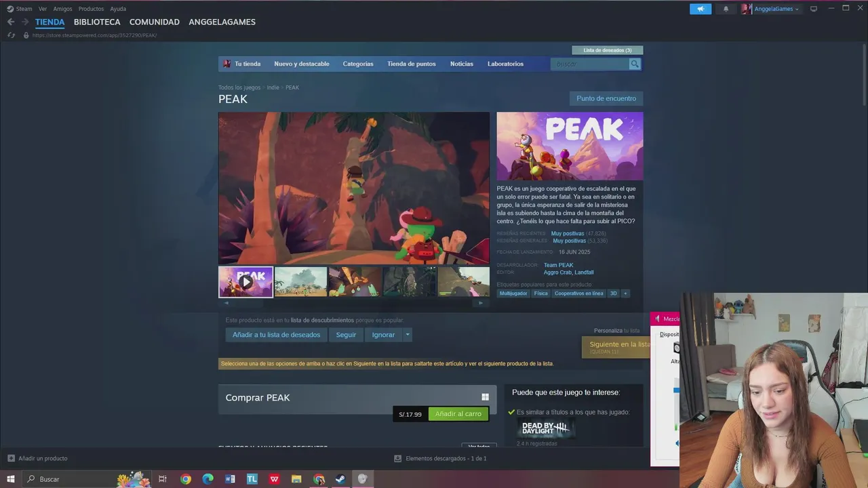Open the Productos menu
868x488 pixels.
(x=91, y=9)
